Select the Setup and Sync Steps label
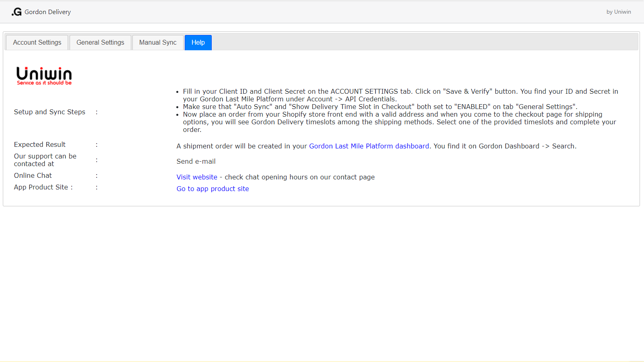This screenshot has width=644, height=362. pyautogui.click(x=50, y=112)
